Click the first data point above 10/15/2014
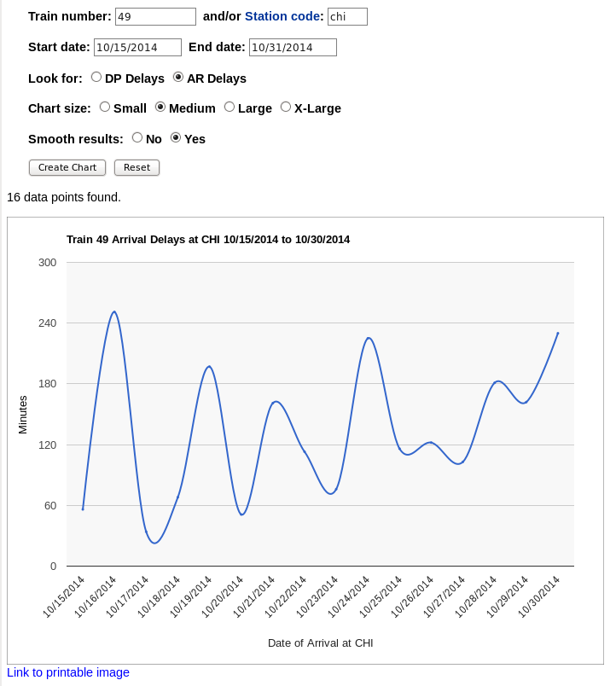The image size is (616, 686). pyautogui.click(x=83, y=509)
